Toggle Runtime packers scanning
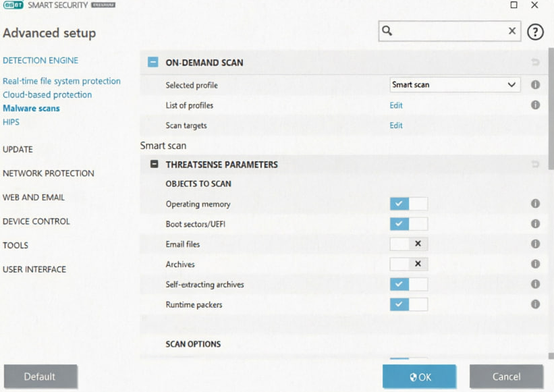This screenshot has width=554, height=392. 409,304
